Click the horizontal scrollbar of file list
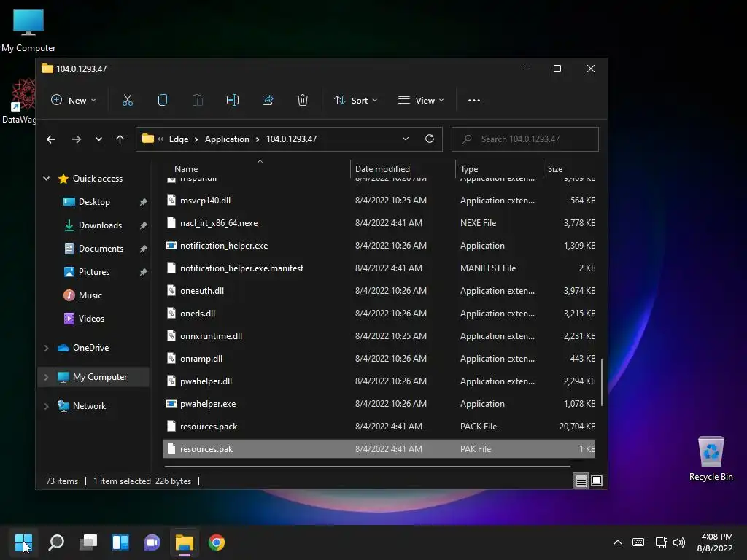Image resolution: width=747 pixels, height=560 pixels. pyautogui.click(x=367, y=466)
